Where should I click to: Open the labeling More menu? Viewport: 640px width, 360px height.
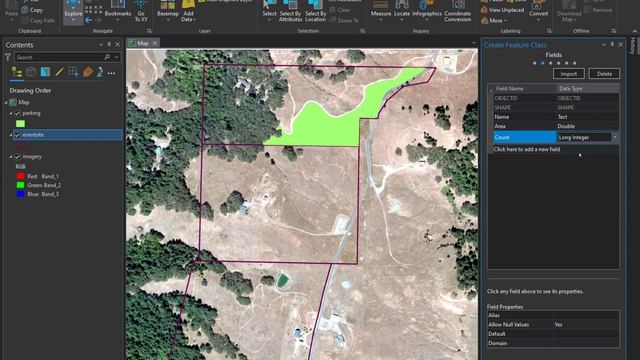tap(494, 20)
